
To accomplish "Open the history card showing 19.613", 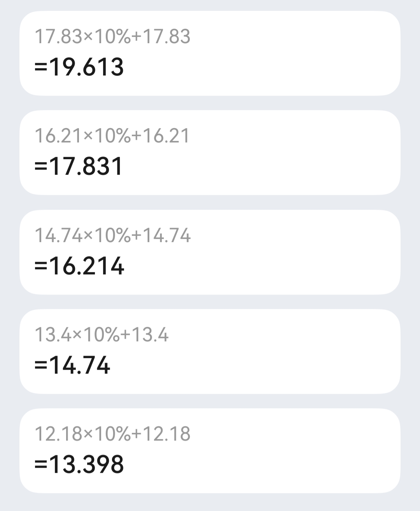I will coord(210,53).
